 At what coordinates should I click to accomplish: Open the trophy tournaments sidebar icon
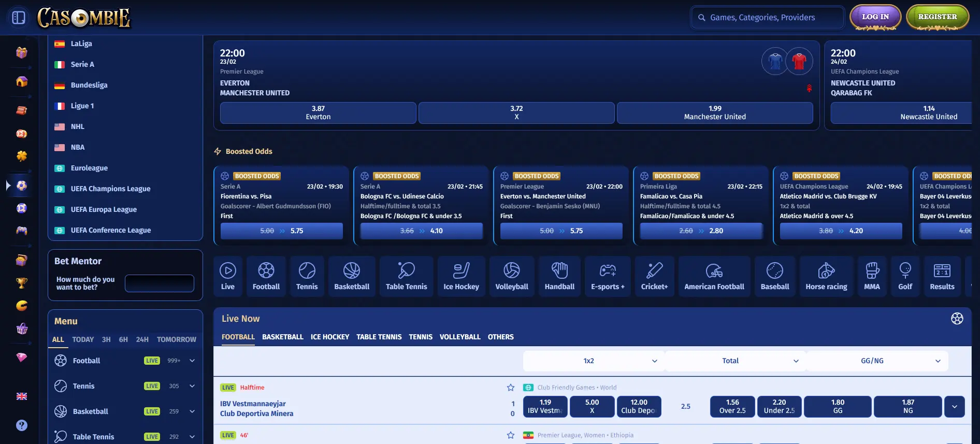[x=22, y=283]
